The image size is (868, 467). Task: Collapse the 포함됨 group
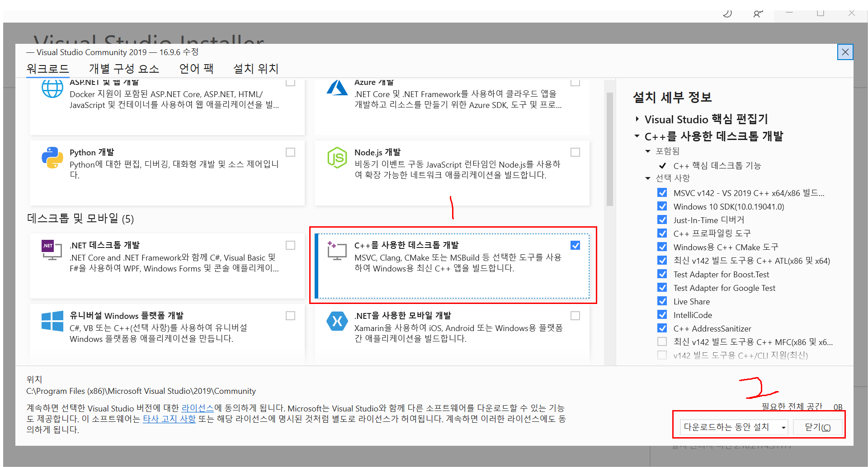[648, 151]
